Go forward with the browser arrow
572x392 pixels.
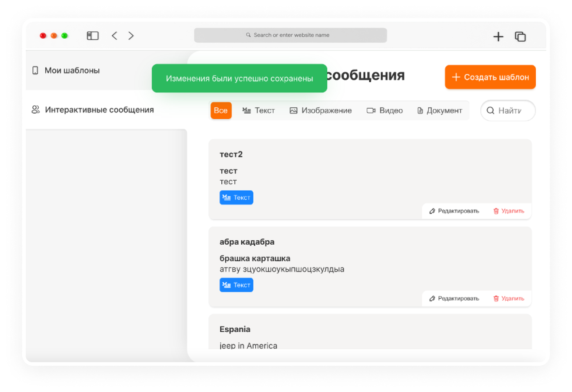(131, 36)
